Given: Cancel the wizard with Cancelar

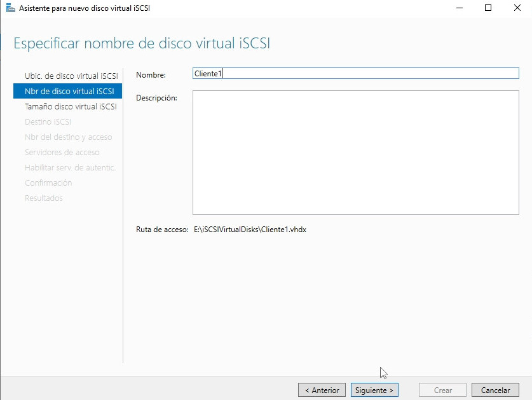Looking at the screenshot, I should coord(495,390).
